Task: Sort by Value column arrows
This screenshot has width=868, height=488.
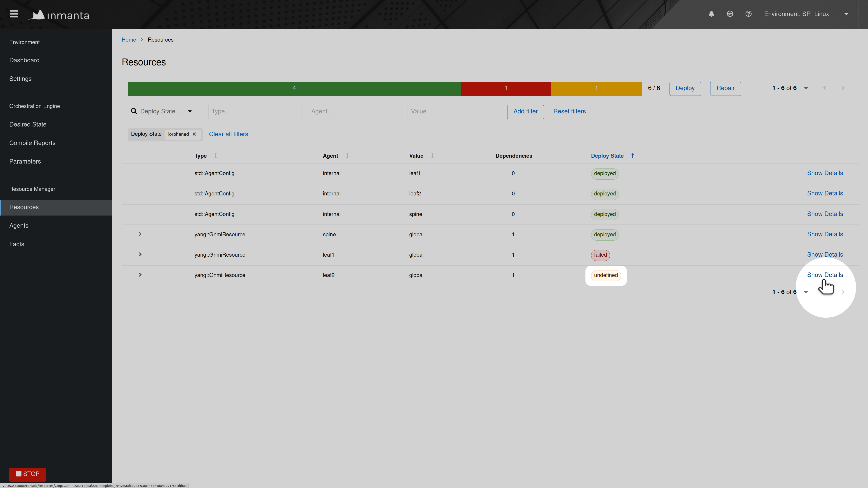Action: [432, 156]
